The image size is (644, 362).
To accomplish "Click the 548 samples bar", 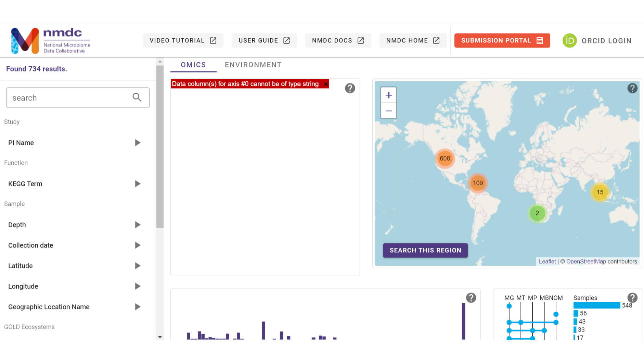I will [x=597, y=305].
